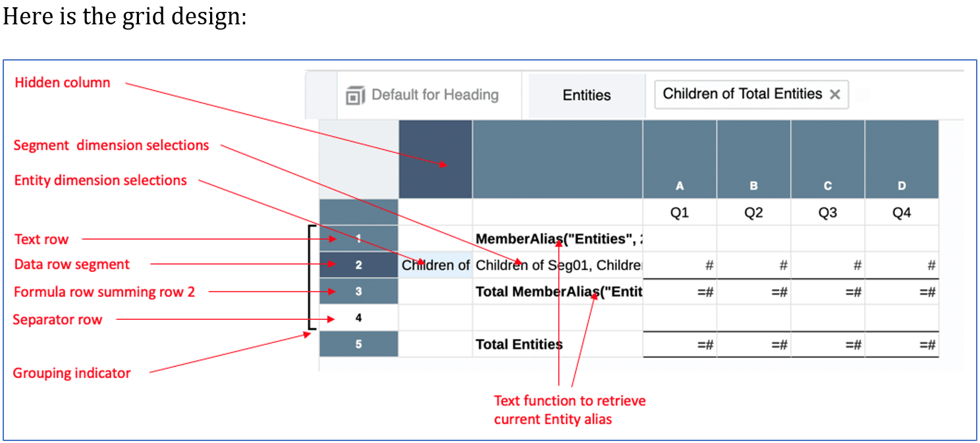This screenshot has height=443, width=980.
Task: Select row 5 header
Action: [358, 344]
